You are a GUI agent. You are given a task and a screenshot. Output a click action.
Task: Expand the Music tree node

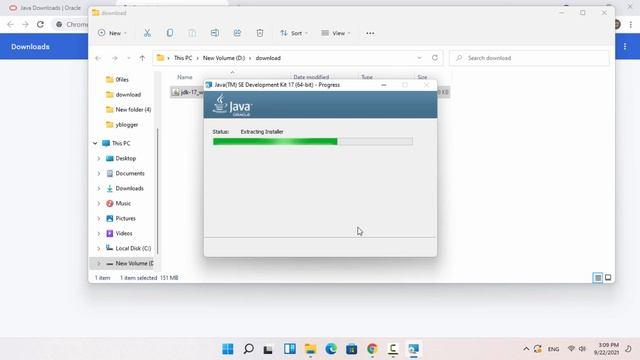(98, 203)
